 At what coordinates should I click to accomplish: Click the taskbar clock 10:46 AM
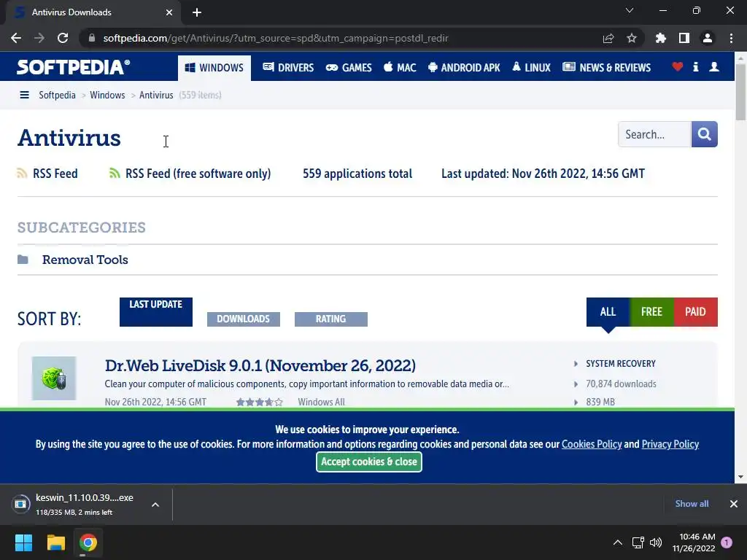(x=697, y=537)
